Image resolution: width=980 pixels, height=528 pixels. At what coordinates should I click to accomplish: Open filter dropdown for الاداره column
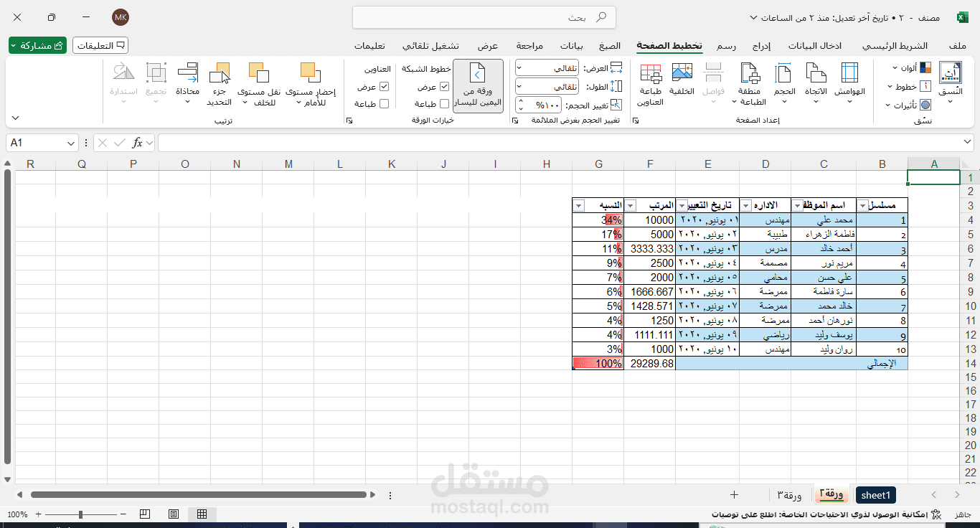click(x=746, y=206)
